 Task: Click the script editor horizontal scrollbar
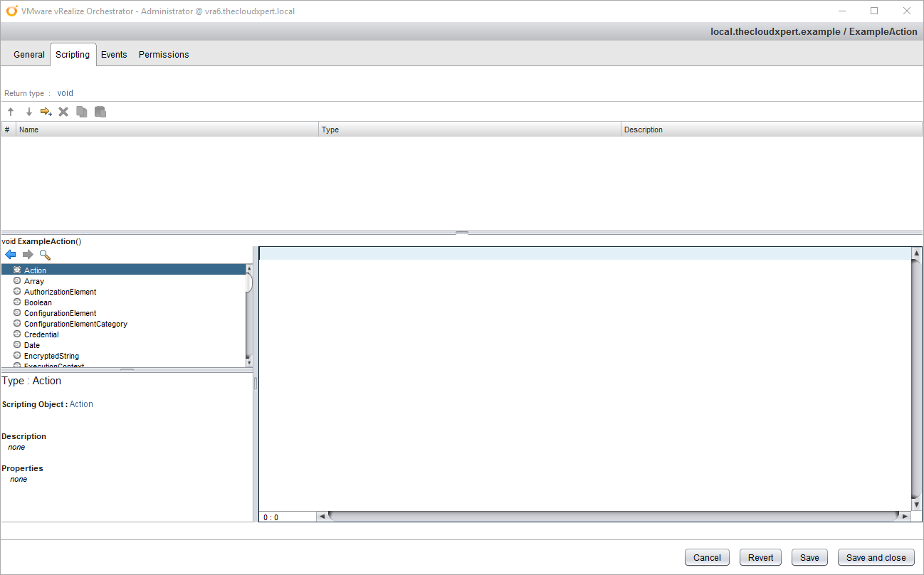pyautogui.click(x=612, y=517)
